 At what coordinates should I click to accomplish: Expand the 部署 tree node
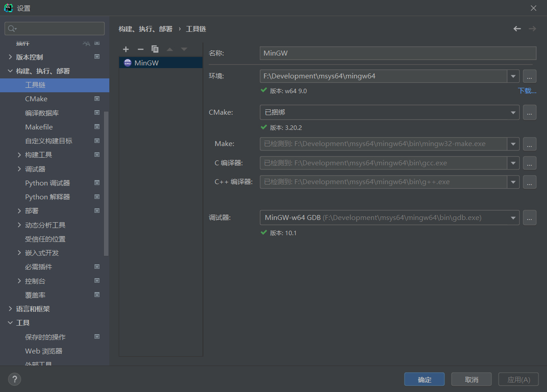[19, 211]
